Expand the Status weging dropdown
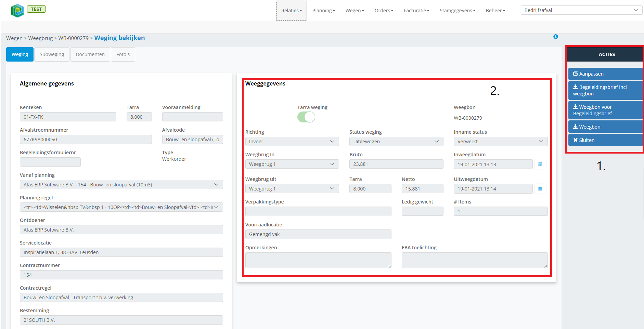 tap(396, 142)
